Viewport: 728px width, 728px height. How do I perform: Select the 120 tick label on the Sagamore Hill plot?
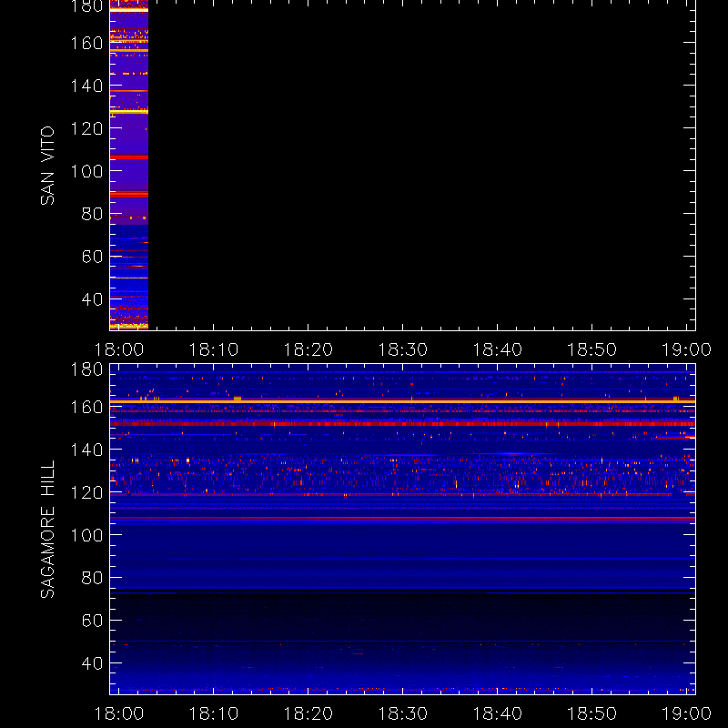pyautogui.click(x=86, y=492)
